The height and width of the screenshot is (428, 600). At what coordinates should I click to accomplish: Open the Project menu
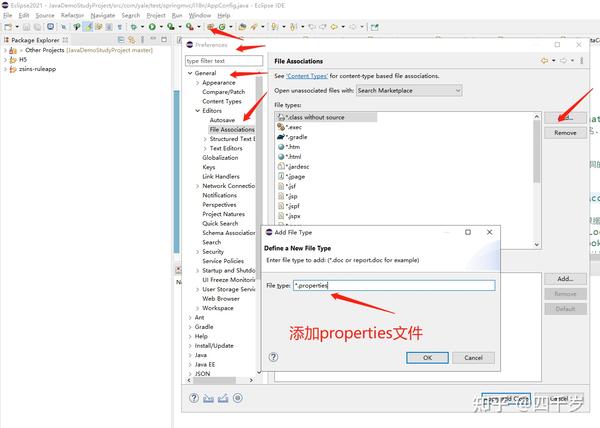[x=156, y=15]
